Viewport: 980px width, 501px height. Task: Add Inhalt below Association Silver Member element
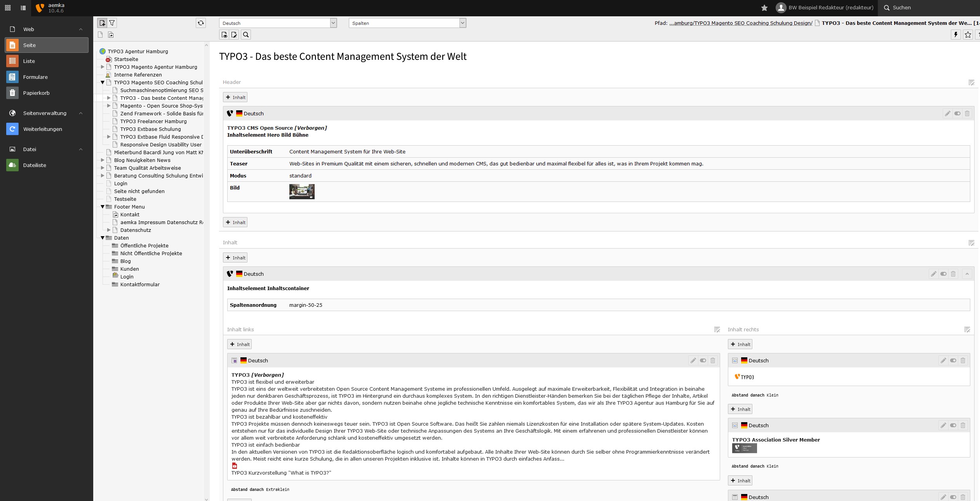click(x=740, y=481)
